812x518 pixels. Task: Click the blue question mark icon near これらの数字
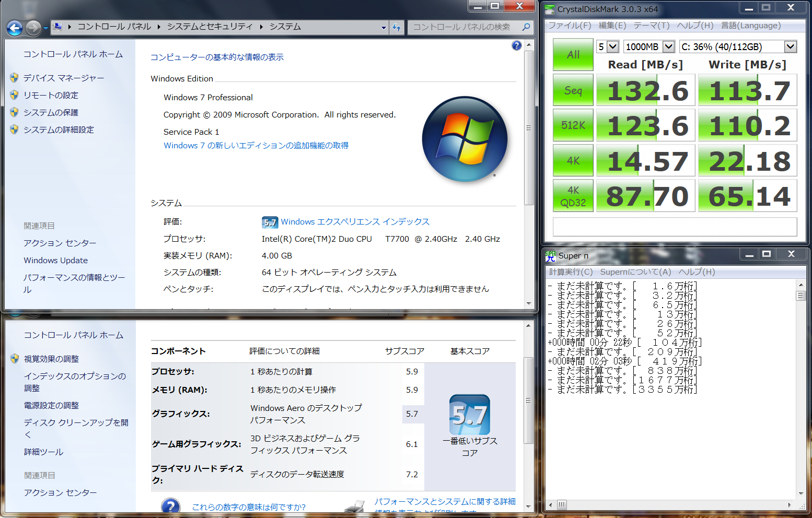[171, 505]
